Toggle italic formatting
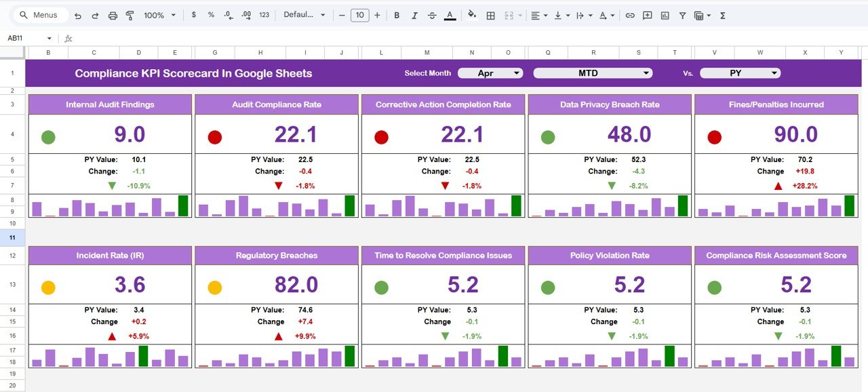This screenshot has height=392, width=868. pyautogui.click(x=414, y=15)
